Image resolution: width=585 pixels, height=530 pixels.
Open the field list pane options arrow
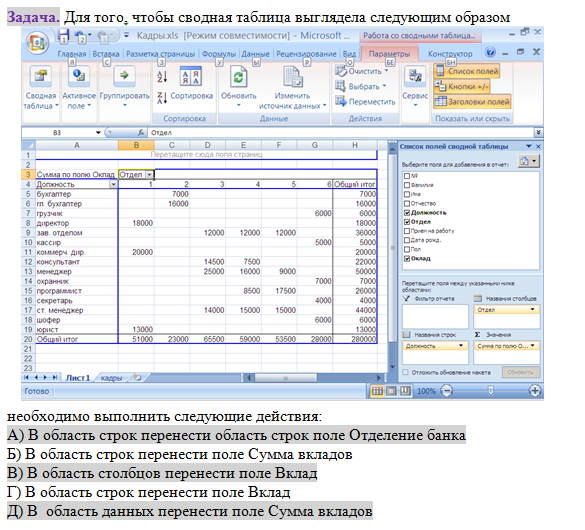pyautogui.click(x=529, y=146)
